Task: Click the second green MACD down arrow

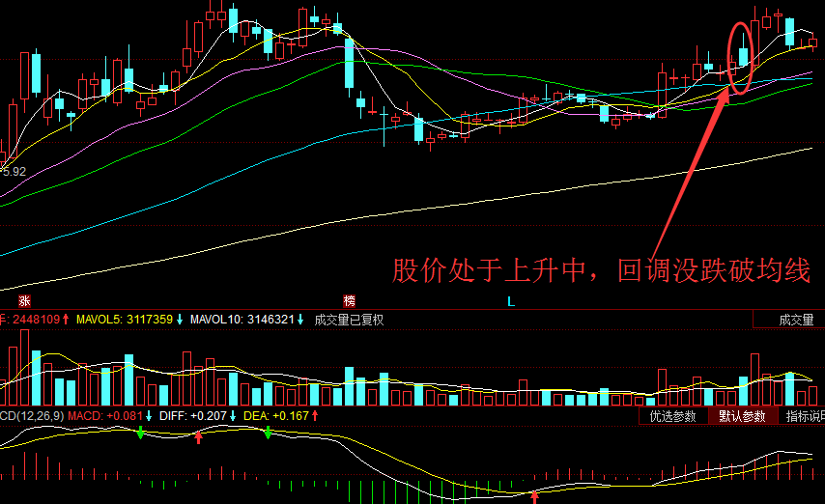Action: (x=268, y=434)
